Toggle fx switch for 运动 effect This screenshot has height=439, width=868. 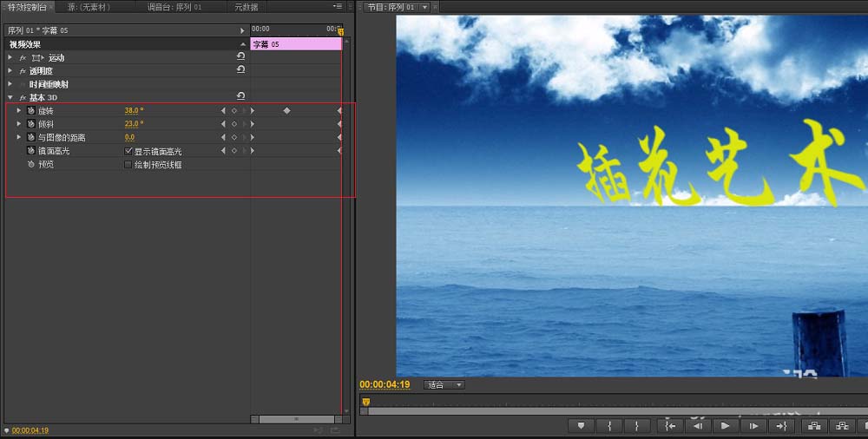point(23,57)
